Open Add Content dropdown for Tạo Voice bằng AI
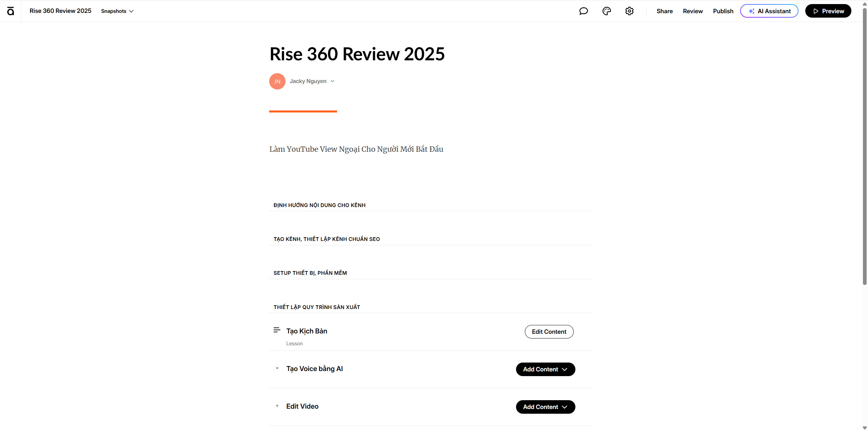Image resolution: width=868 pixels, height=431 pixels. point(545,369)
